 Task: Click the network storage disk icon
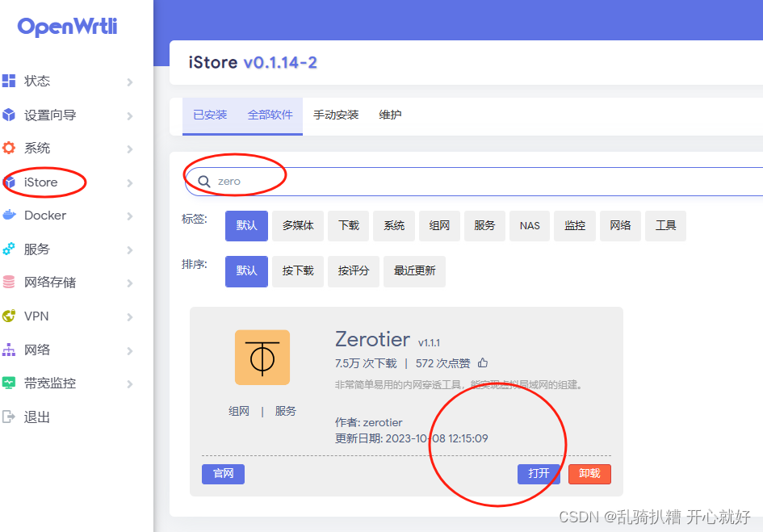[9, 283]
